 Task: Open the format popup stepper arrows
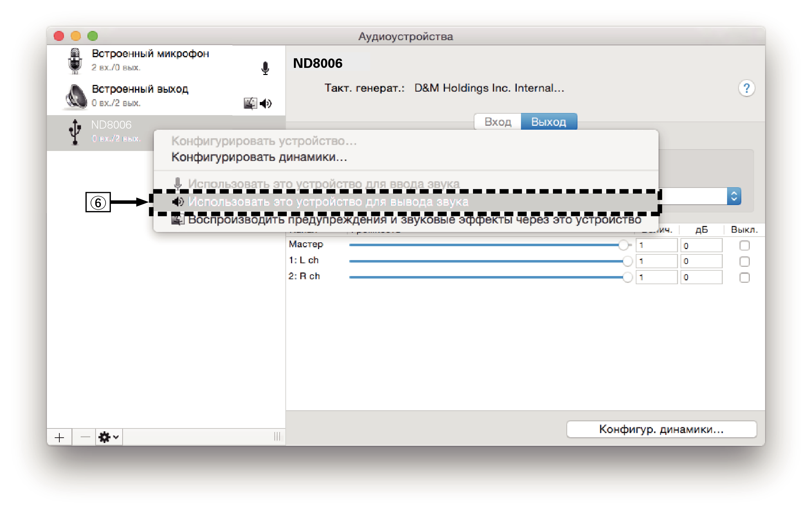(x=734, y=196)
